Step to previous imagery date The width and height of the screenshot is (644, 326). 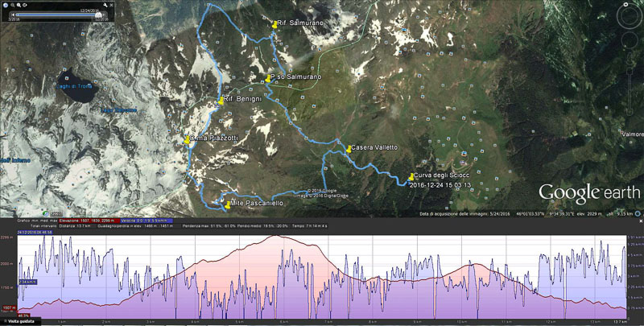13,14
